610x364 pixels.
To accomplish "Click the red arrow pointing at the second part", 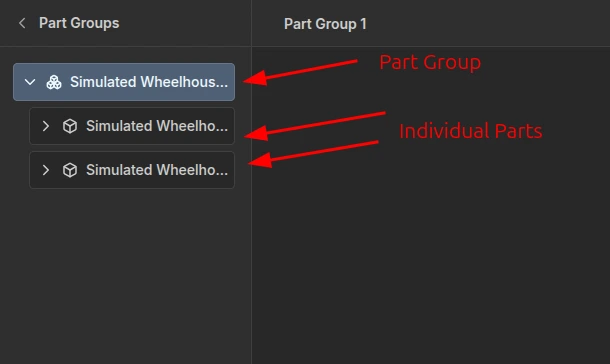I will [x=313, y=154].
